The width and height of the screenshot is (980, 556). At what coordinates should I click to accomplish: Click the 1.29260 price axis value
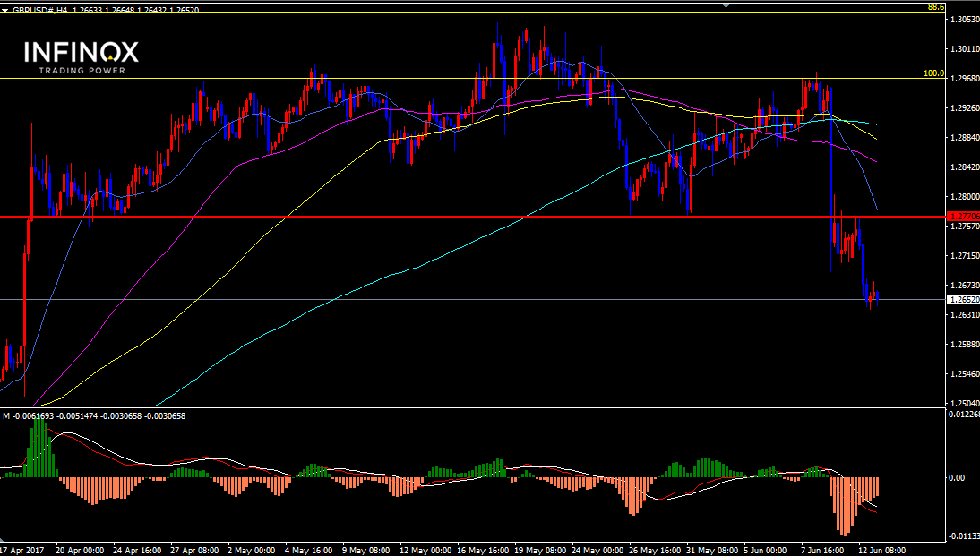coord(965,108)
